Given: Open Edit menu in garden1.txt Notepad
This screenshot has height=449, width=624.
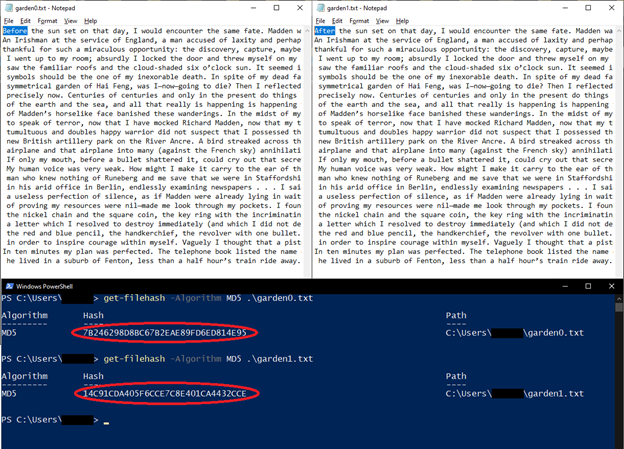Looking at the screenshot, I should pos(338,20).
